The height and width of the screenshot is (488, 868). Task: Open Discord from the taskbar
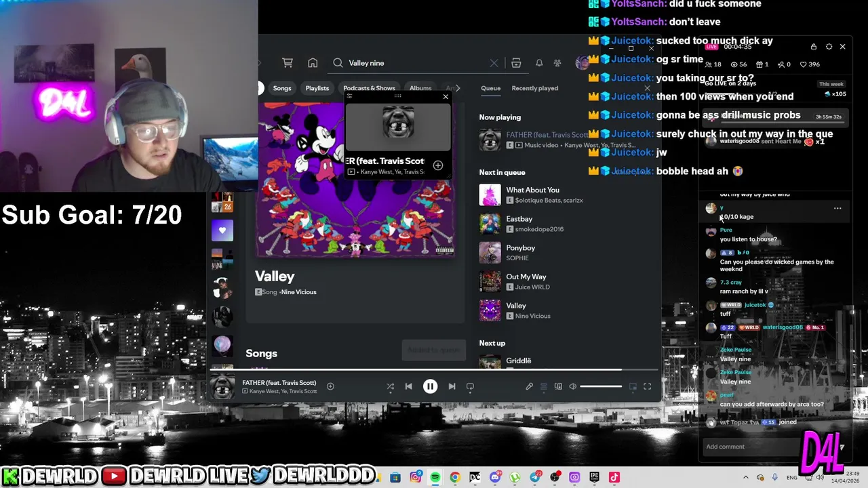pyautogui.click(x=495, y=477)
